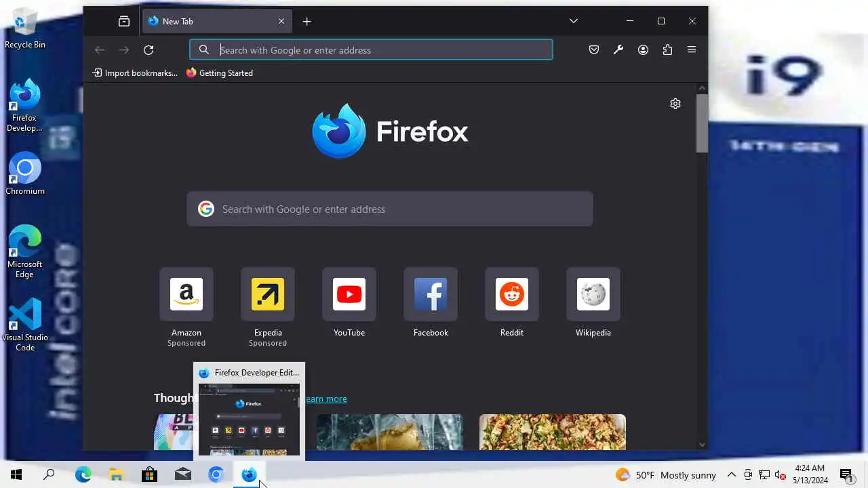Image resolution: width=868 pixels, height=488 pixels.
Task: Select Firefox Developer Edition desktop shortcut
Action: tap(25, 106)
